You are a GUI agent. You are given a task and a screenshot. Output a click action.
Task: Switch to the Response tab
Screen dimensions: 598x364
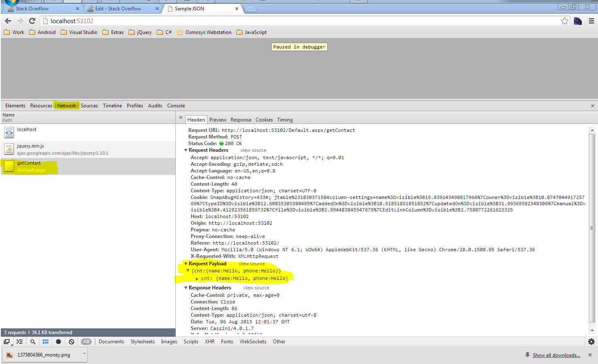(241, 120)
